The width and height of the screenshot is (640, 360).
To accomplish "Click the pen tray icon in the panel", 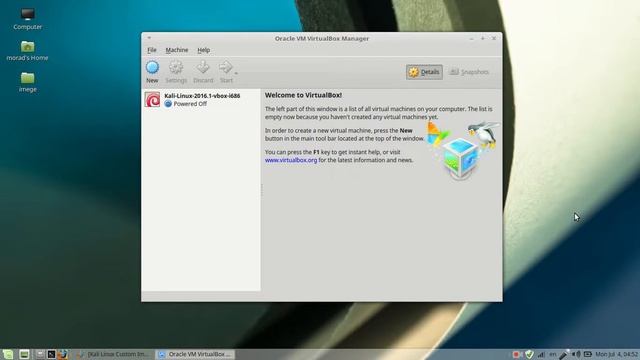I will [564, 354].
